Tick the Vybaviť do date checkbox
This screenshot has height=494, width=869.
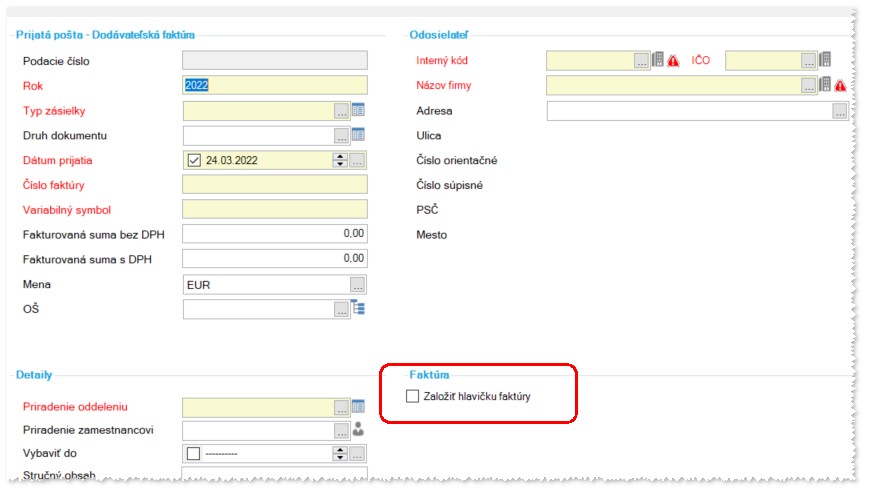tap(193, 454)
